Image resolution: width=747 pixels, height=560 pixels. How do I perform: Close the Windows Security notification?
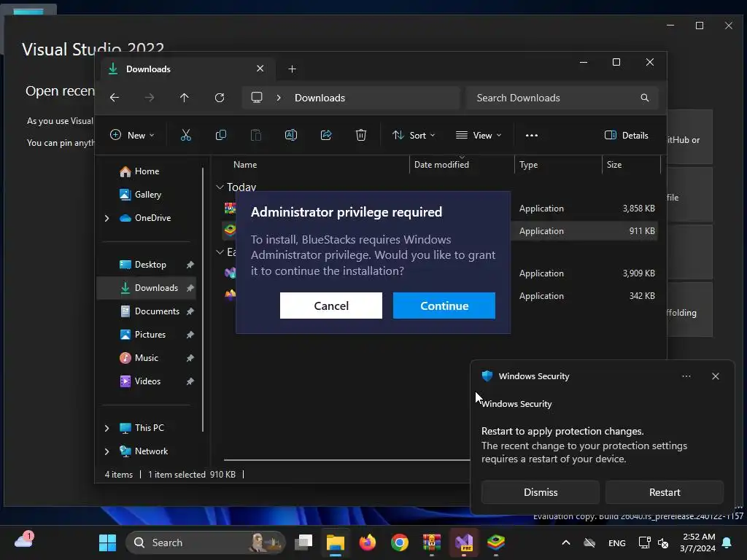coord(715,376)
